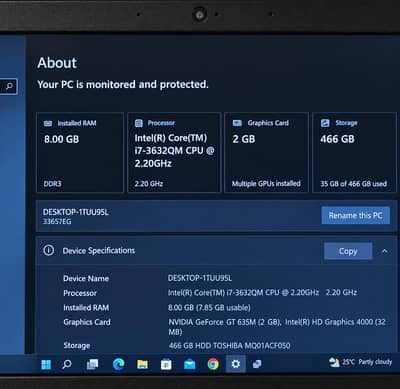This screenshot has width=400, height=389.
Task: Select the Settings gear in taskbar
Action: click(x=236, y=364)
